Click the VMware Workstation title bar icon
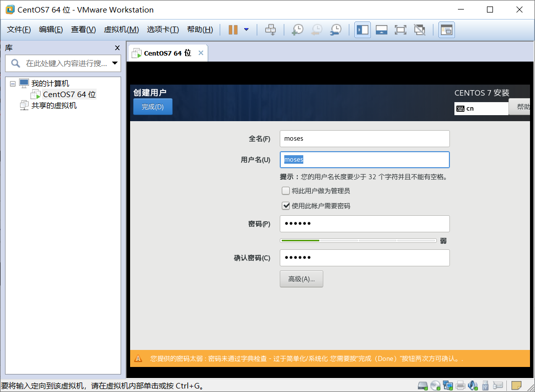 point(10,10)
